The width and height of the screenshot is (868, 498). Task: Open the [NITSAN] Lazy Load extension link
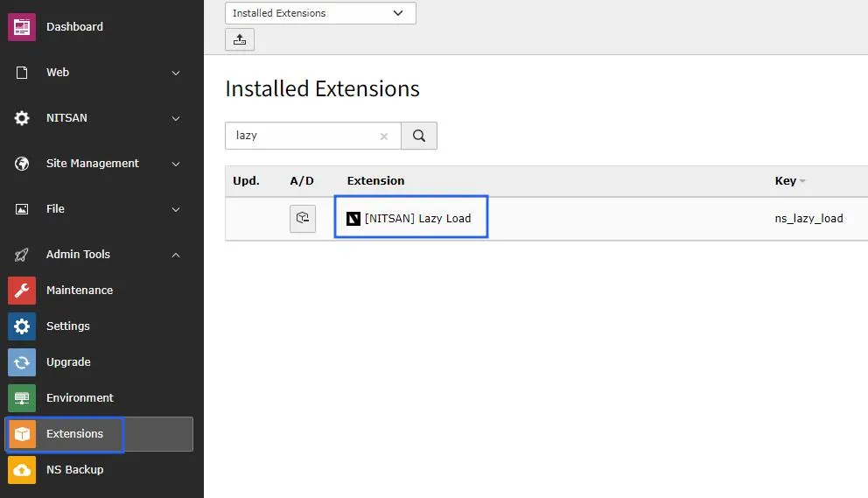tap(418, 218)
